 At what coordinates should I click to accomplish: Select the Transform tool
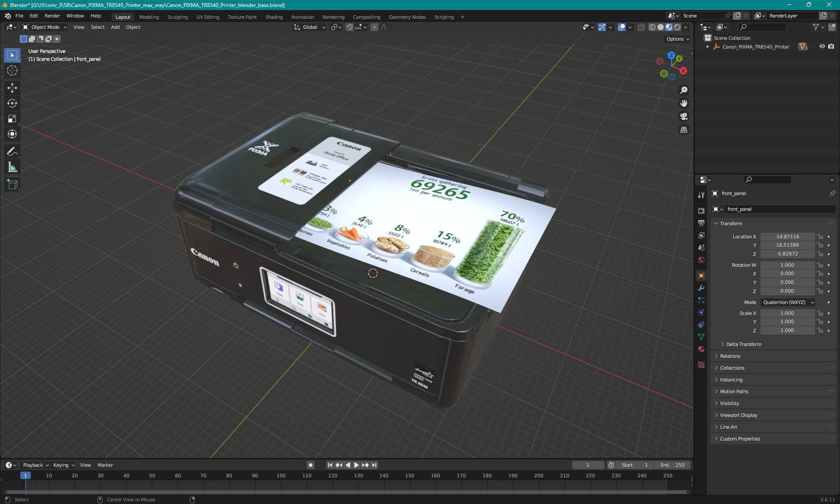tap(12, 134)
